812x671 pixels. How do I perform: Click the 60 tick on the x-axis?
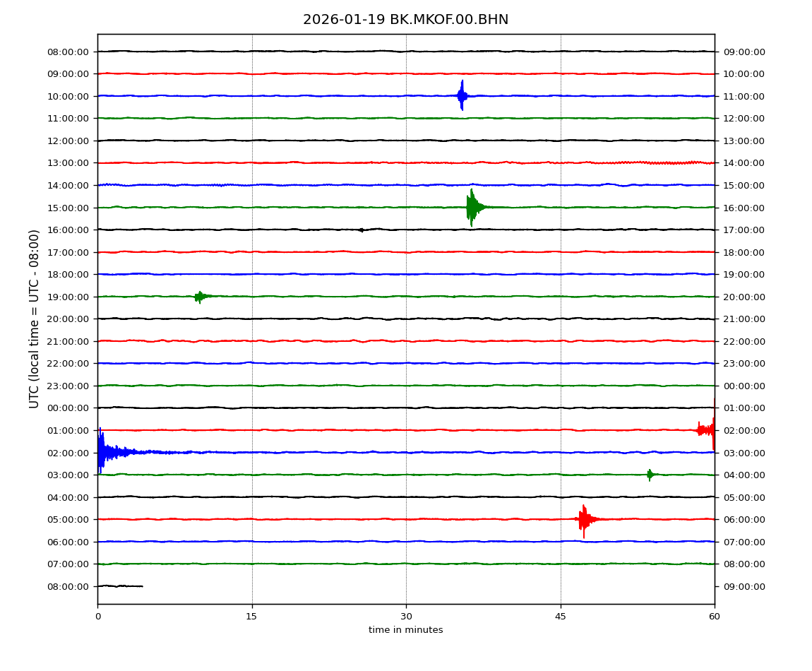coord(715,617)
